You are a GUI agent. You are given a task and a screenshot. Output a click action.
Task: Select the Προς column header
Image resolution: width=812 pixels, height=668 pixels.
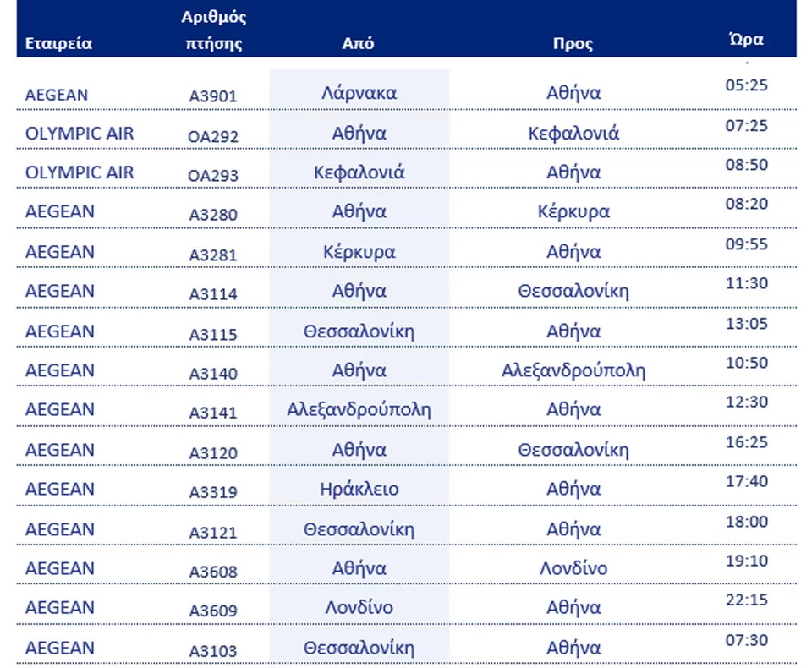[573, 44]
